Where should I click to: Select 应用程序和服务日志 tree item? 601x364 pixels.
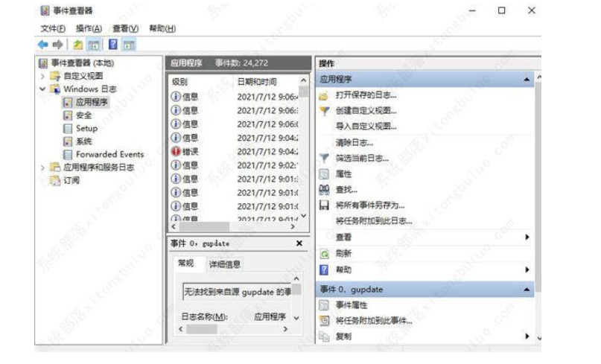click(99, 167)
